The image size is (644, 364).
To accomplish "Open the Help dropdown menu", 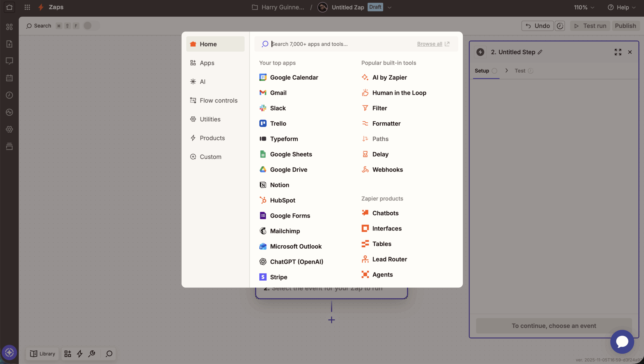I will [x=622, y=7].
